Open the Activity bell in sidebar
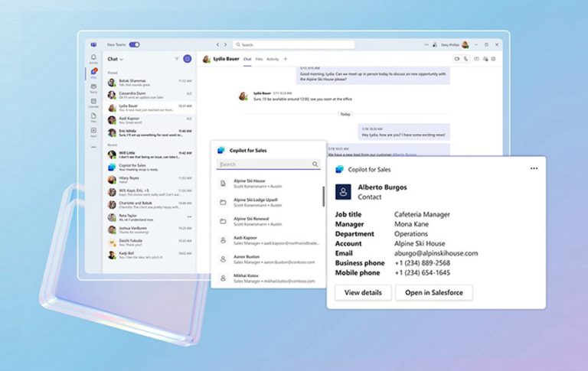 (93, 58)
